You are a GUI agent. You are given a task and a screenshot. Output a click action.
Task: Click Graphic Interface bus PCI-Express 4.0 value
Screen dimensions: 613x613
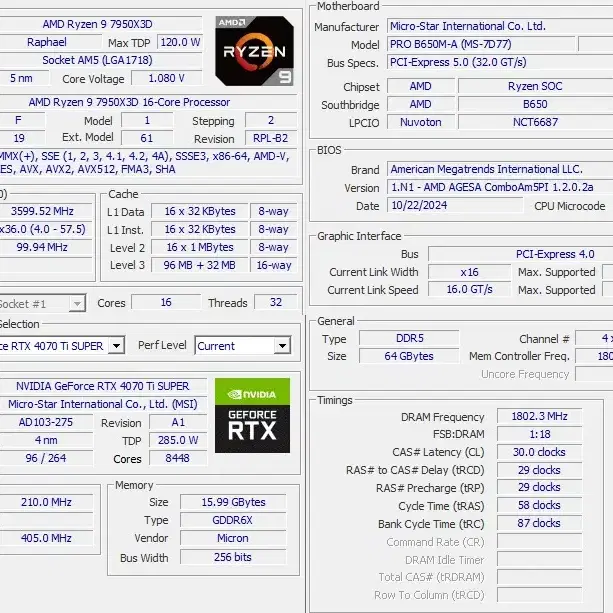pos(521,254)
